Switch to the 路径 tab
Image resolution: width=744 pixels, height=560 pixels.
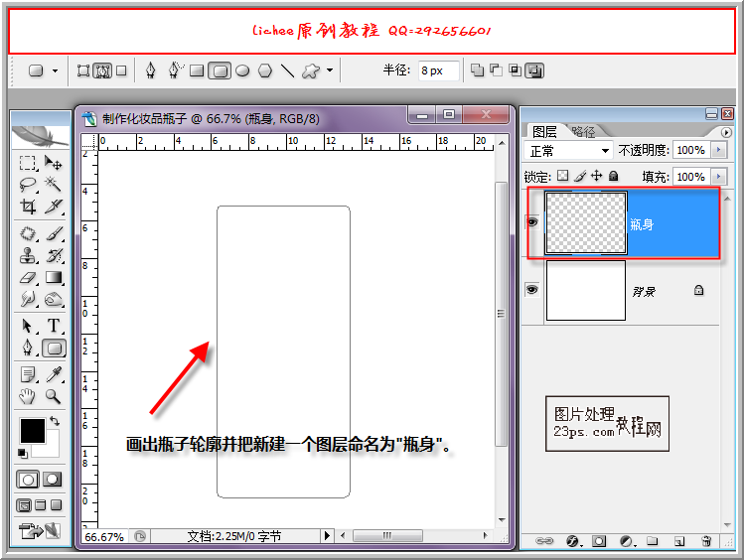click(583, 131)
